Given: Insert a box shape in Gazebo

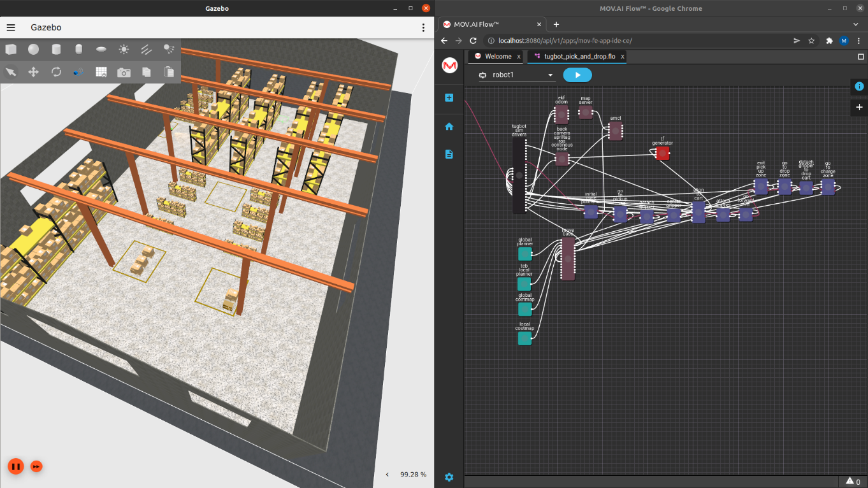Looking at the screenshot, I should tap(11, 50).
